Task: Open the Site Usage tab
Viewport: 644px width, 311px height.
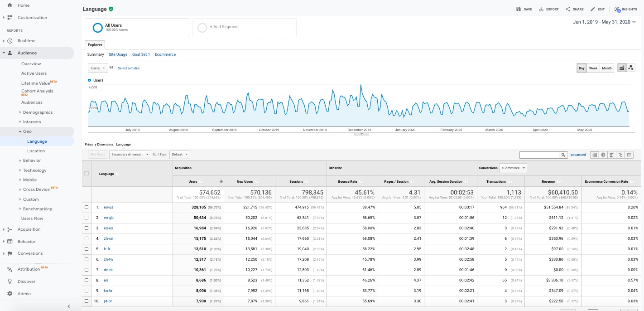Action: tap(118, 54)
